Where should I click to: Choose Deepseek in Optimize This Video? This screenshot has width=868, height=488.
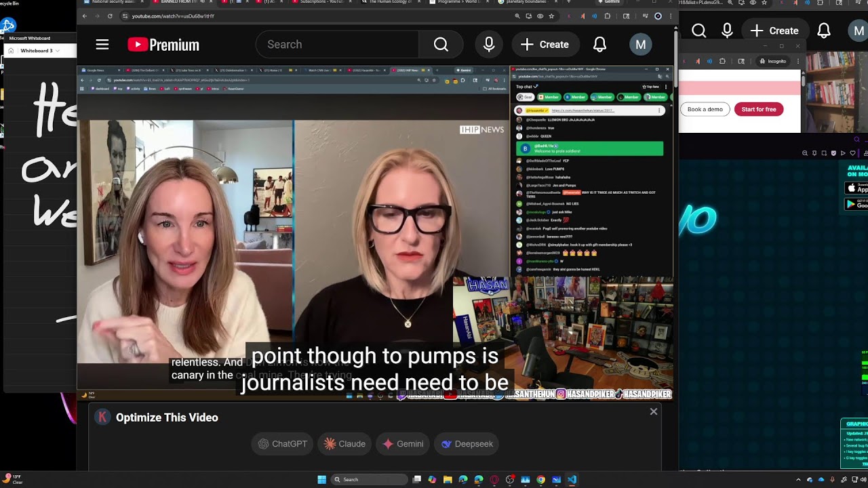pyautogui.click(x=467, y=444)
